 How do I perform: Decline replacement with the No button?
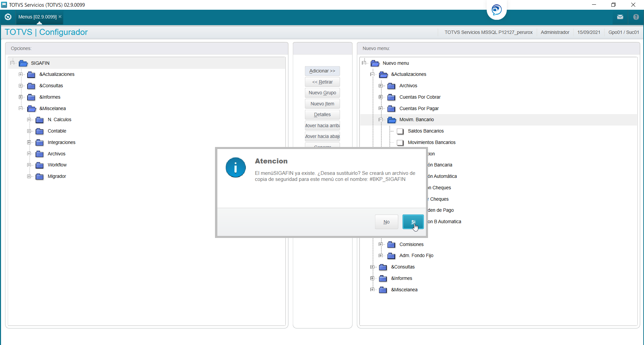click(386, 222)
